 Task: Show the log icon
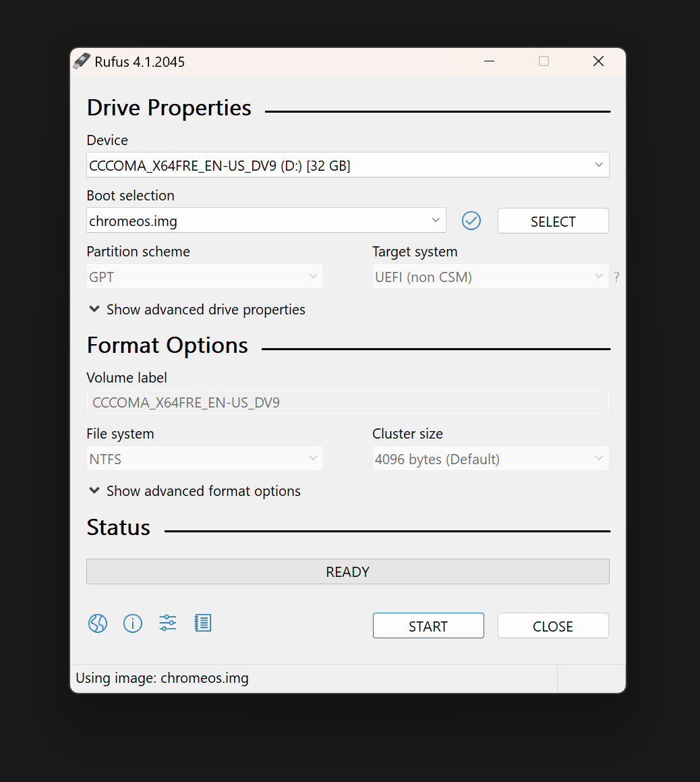[x=203, y=623]
